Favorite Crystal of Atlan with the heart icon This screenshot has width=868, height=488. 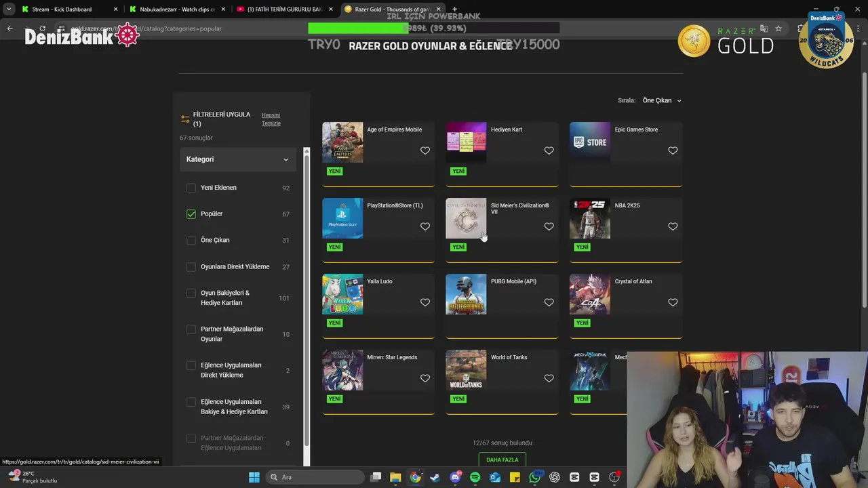pyautogui.click(x=673, y=302)
